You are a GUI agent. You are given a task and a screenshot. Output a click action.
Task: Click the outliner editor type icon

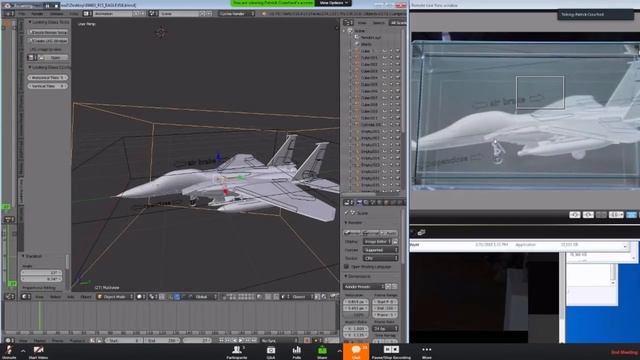pos(347,23)
